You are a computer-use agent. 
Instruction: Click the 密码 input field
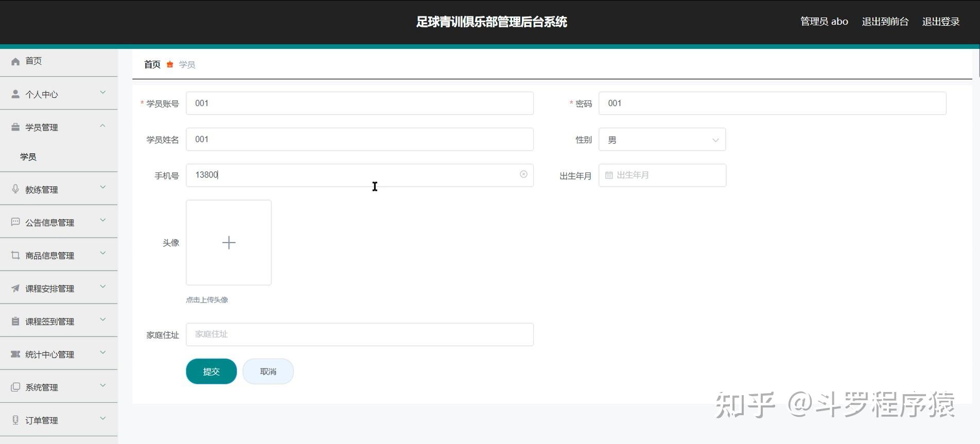(773, 103)
